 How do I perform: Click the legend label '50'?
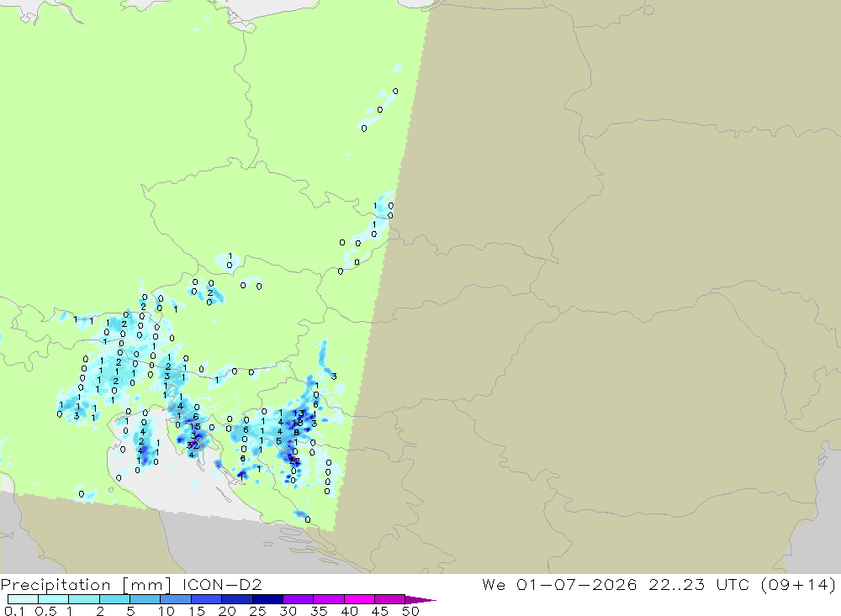[410, 611]
